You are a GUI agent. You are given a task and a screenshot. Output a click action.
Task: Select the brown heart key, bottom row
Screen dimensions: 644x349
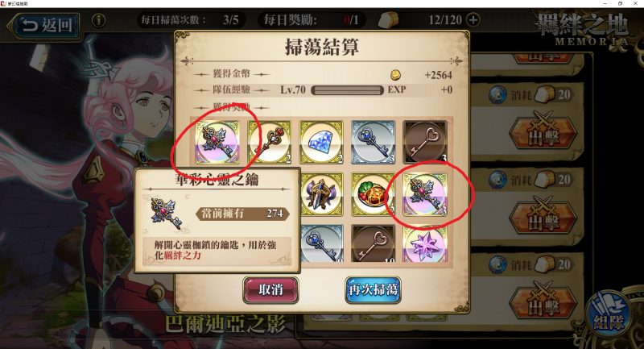(373, 243)
